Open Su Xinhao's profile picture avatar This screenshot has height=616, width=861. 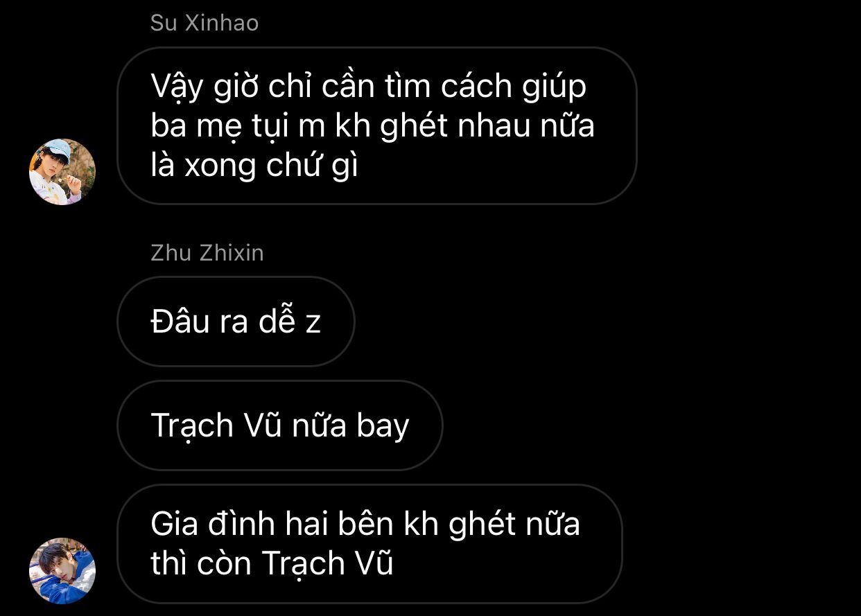click(x=62, y=172)
